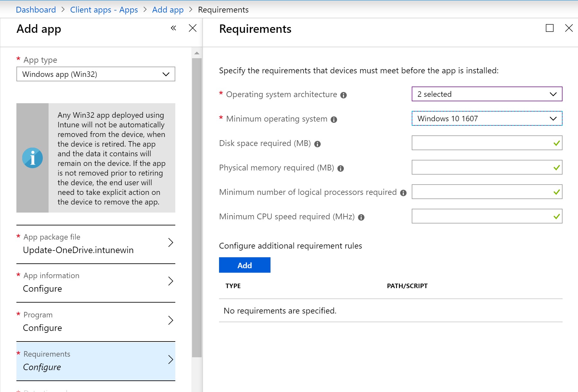Click the Disk space required input field

[x=482, y=143]
